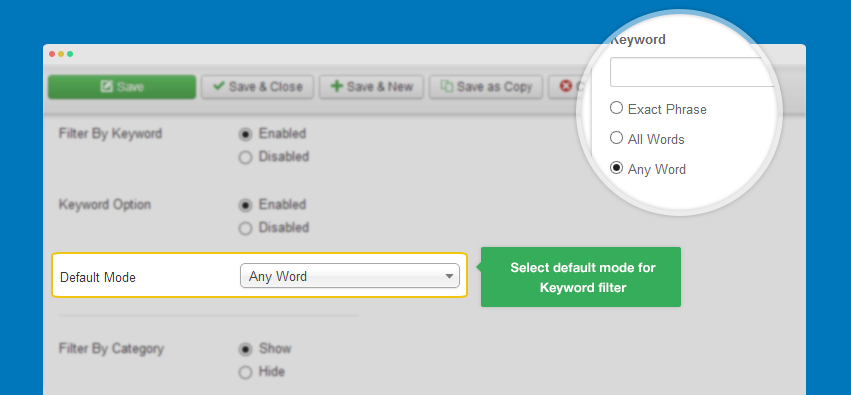Click the red window close dot
The width and height of the screenshot is (851, 395).
52,54
